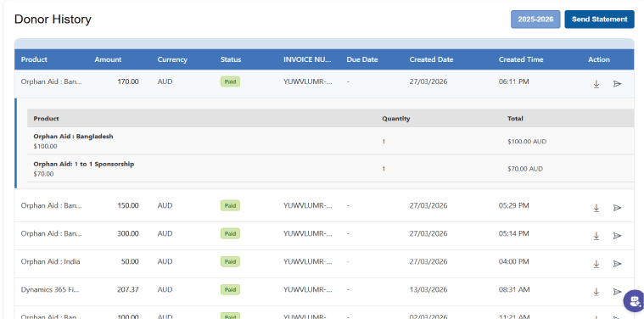644x319 pixels.
Task: Click the $100.00 AUD total value
Action: [527, 142]
